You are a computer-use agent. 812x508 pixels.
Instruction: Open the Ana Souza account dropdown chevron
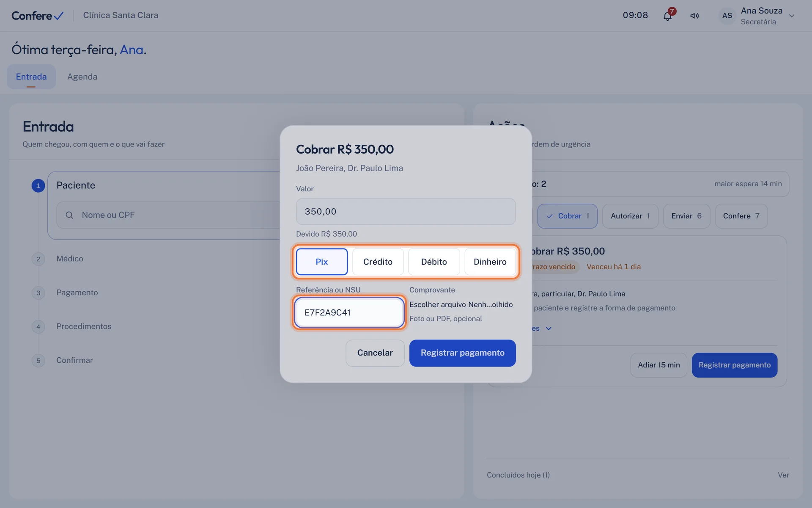pos(792,16)
